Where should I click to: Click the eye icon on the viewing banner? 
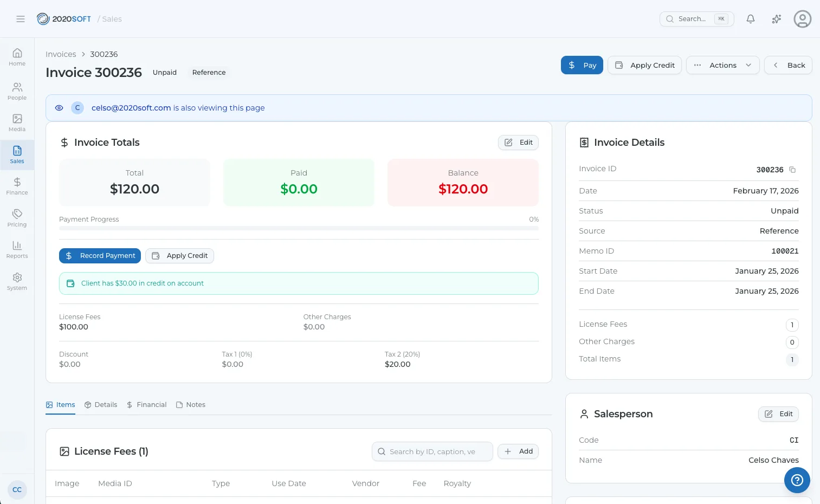click(59, 108)
